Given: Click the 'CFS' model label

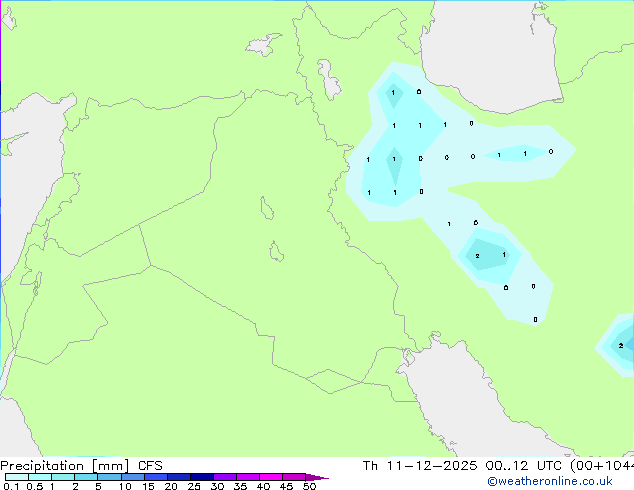Looking at the screenshot, I should click(150, 466).
